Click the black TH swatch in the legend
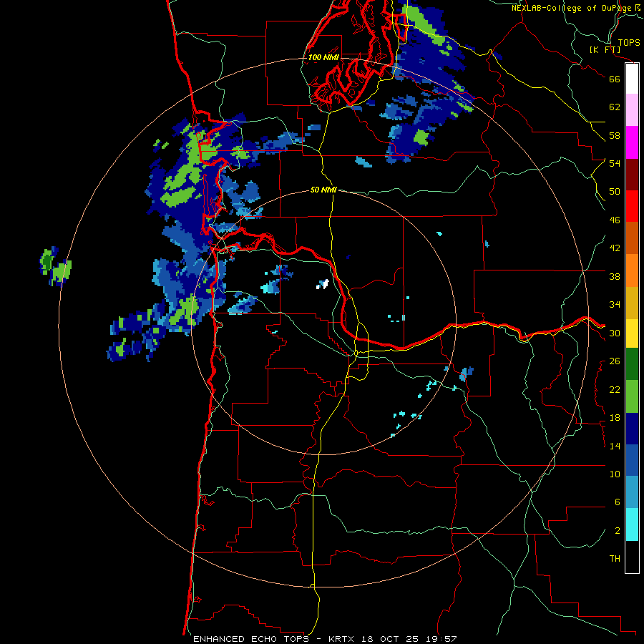Viewport: 644px width, 644px height. pos(632,557)
